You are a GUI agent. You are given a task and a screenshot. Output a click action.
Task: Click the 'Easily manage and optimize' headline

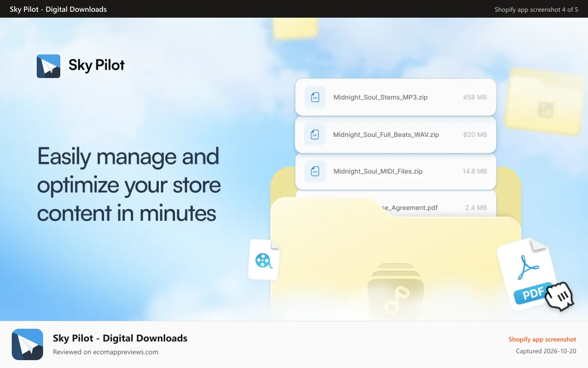coord(129,185)
